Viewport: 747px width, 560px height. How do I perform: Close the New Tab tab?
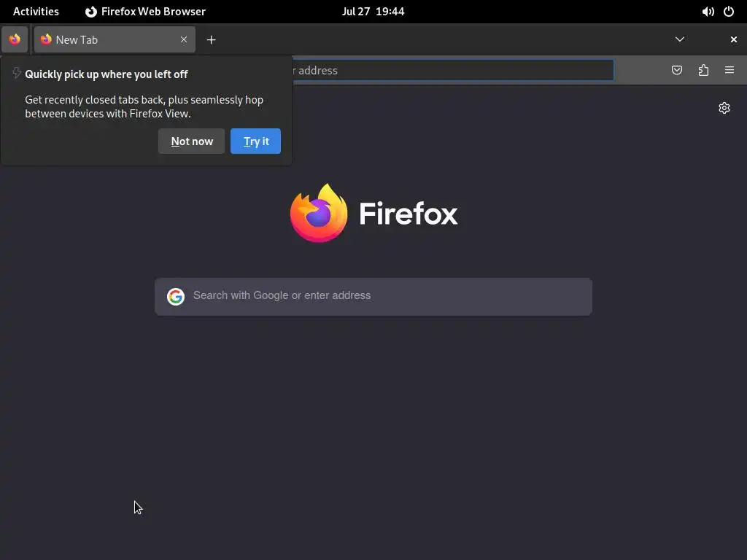click(184, 39)
